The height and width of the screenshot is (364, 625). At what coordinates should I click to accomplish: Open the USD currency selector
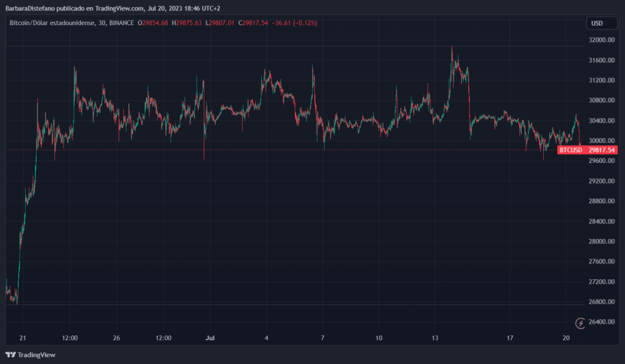[596, 23]
